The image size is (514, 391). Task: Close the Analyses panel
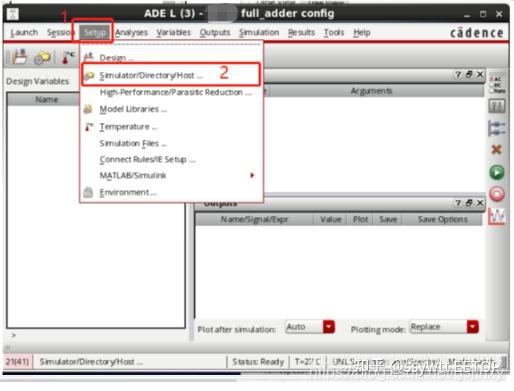pos(480,75)
